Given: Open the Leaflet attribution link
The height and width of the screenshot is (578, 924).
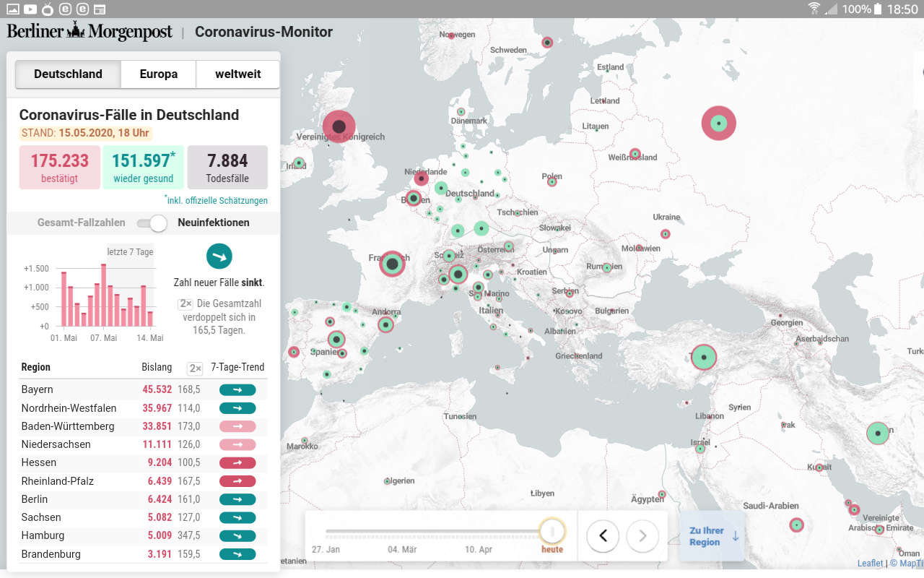Looking at the screenshot, I should [x=870, y=564].
